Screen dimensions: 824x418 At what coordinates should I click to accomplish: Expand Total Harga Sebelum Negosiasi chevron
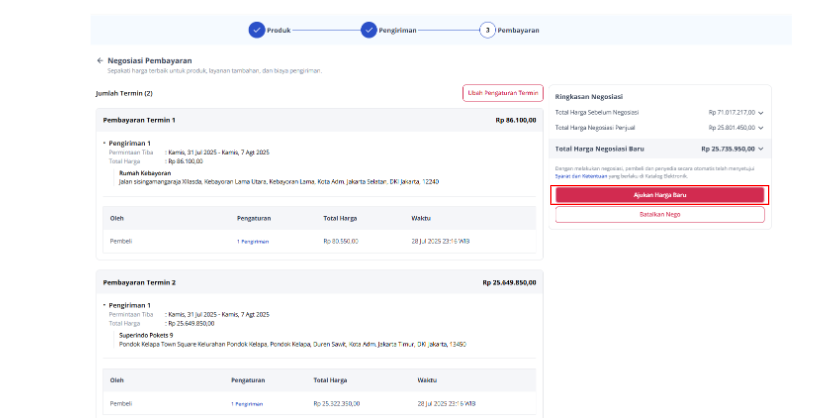point(760,113)
